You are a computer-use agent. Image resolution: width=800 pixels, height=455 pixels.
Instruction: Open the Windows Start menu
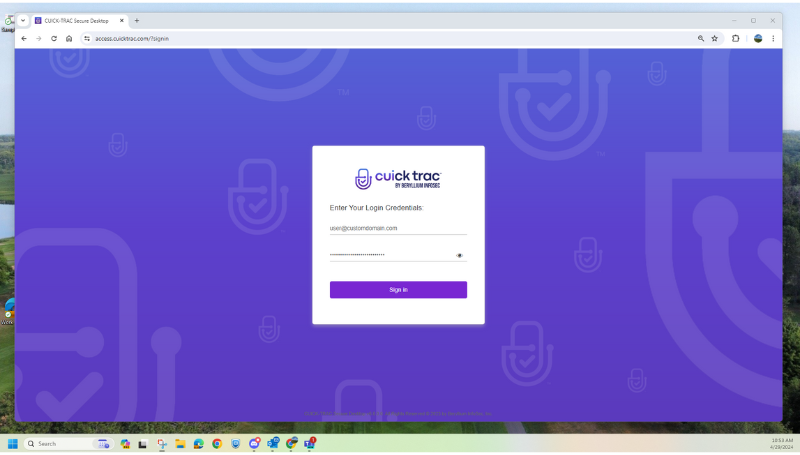pyautogui.click(x=13, y=444)
